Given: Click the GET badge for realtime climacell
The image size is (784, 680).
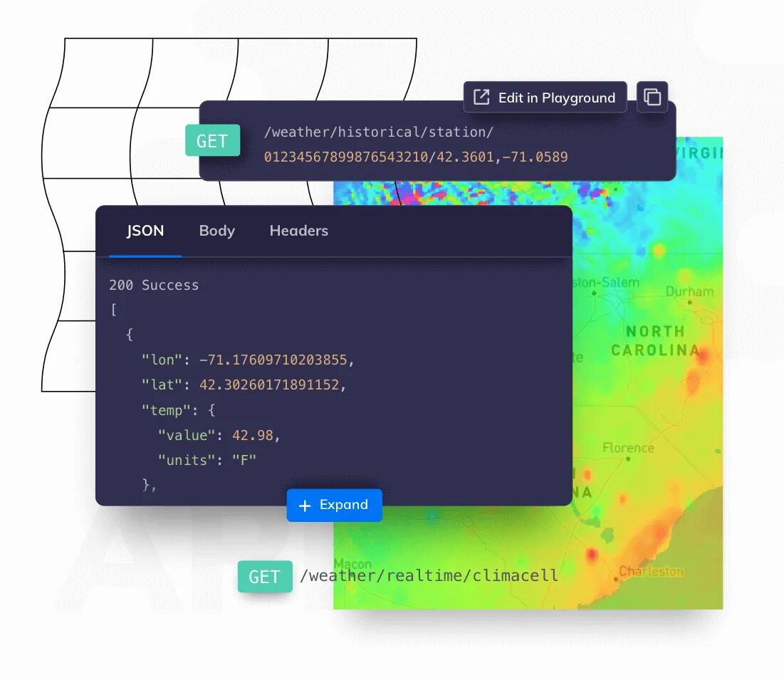Looking at the screenshot, I should (265, 577).
